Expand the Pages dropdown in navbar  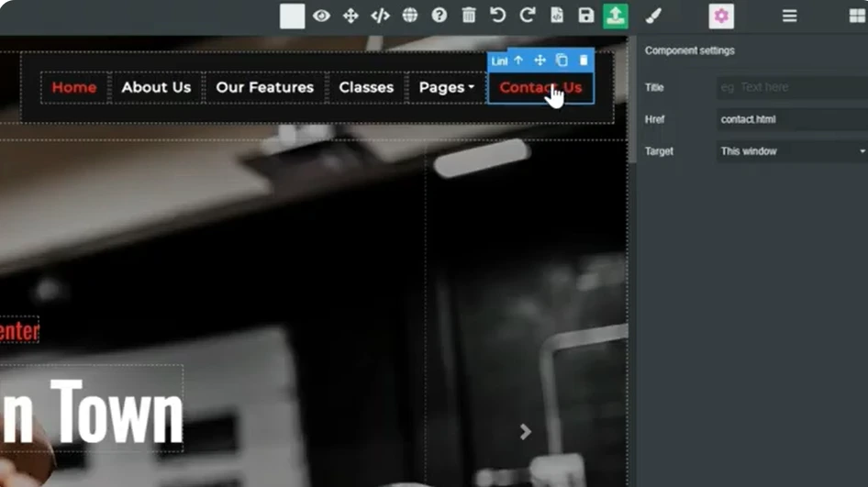446,88
